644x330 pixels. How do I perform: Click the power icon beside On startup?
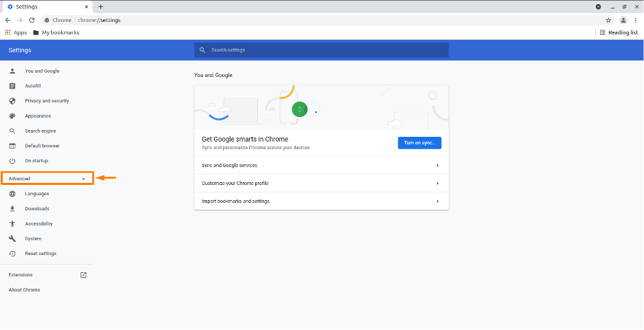click(x=12, y=161)
